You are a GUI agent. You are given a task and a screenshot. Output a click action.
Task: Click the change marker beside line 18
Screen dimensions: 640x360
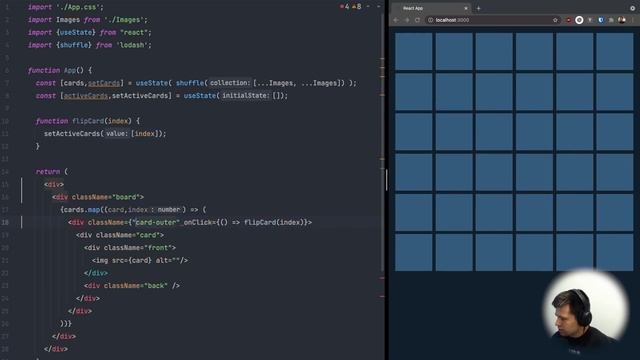[22, 222]
